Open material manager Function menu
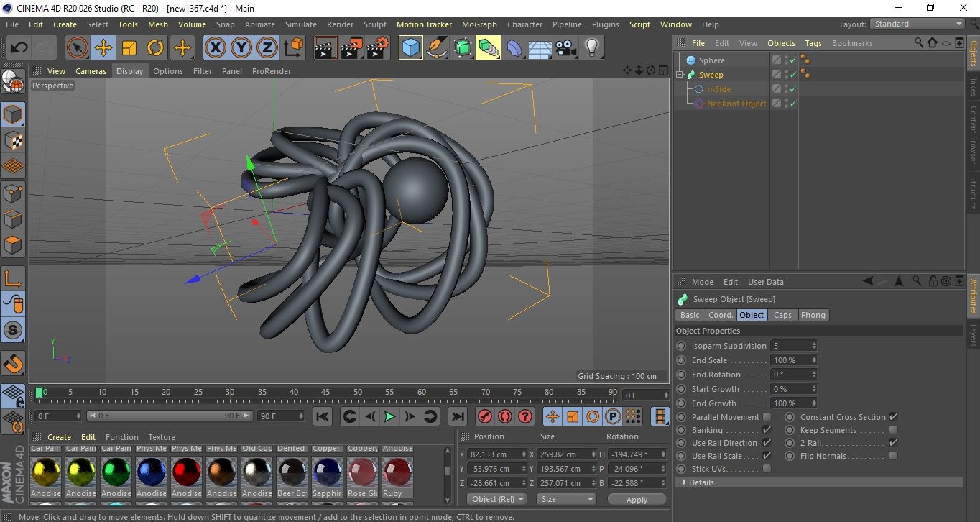This screenshot has height=522, width=980. click(122, 437)
